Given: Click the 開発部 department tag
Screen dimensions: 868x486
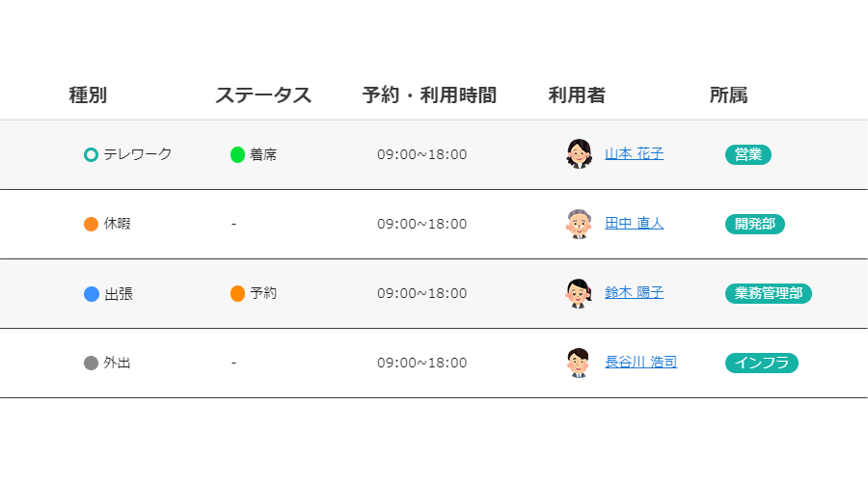Looking at the screenshot, I should pos(754,224).
